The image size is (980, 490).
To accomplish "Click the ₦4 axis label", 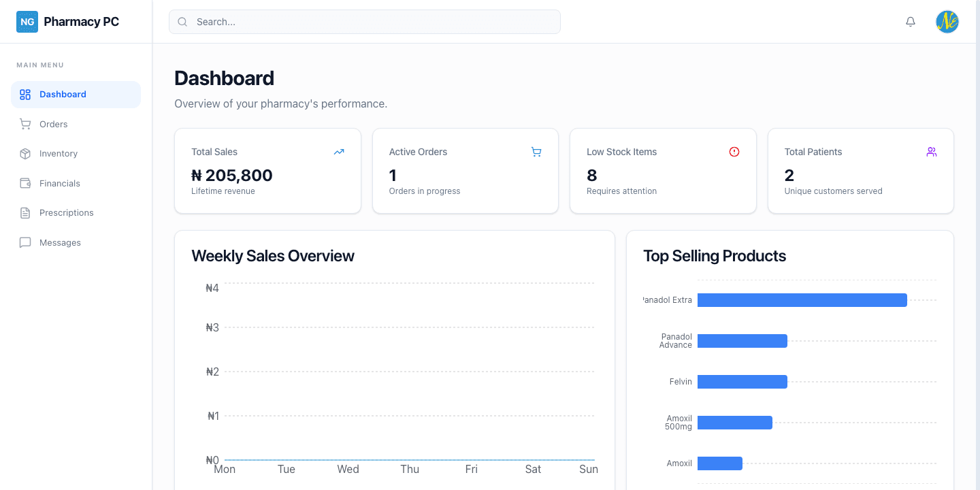I will pos(212,289).
